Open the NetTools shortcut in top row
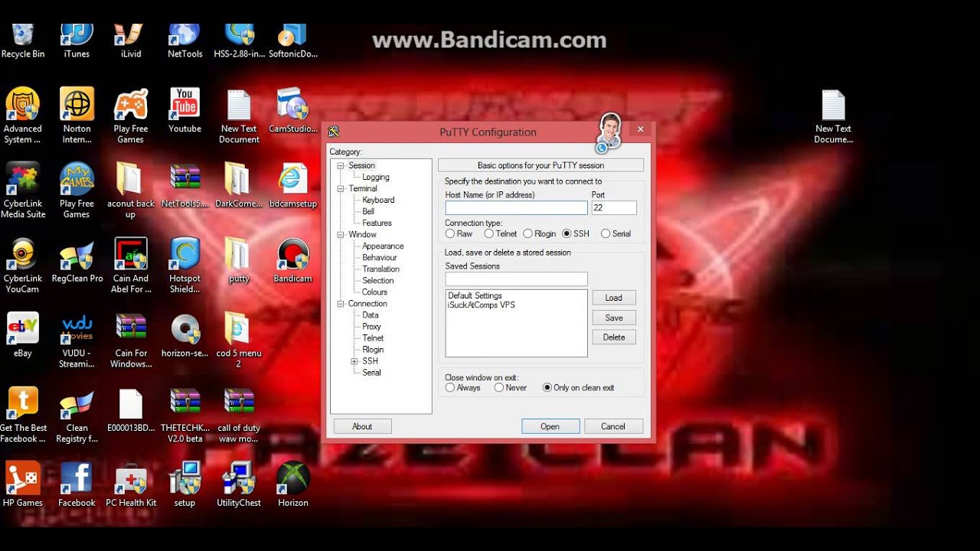 click(185, 41)
